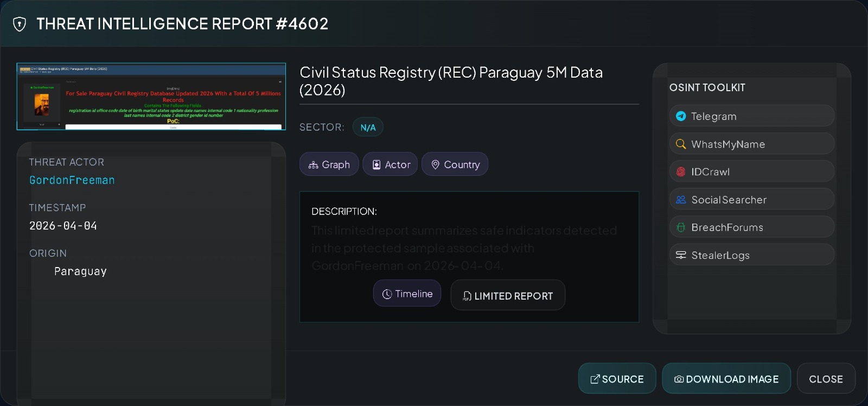Click the IDCrawl fingerprint icon
The height and width of the screenshot is (406, 868).
point(681,172)
